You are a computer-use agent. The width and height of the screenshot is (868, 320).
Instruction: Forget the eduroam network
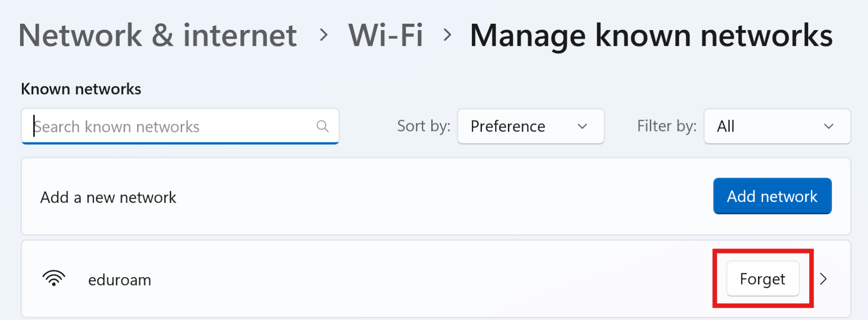click(762, 278)
